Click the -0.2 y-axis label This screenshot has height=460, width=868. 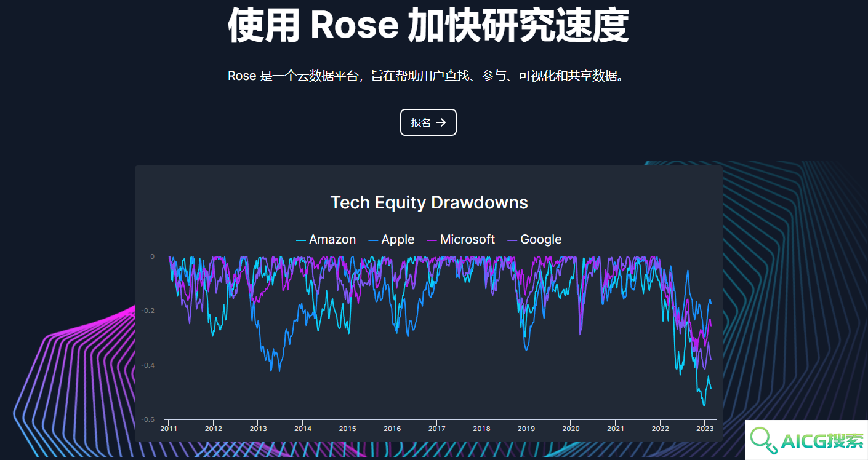148,311
